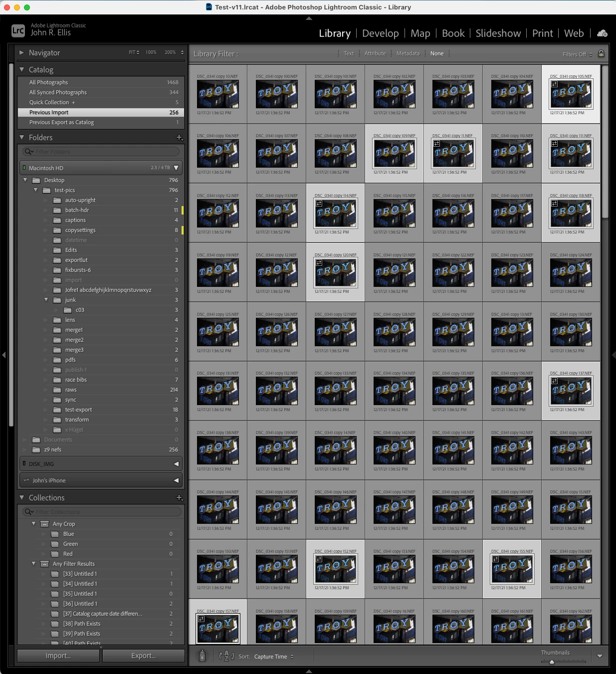Open Filter Folders search magnifier options
This screenshot has width=616, height=674.
coord(29,152)
